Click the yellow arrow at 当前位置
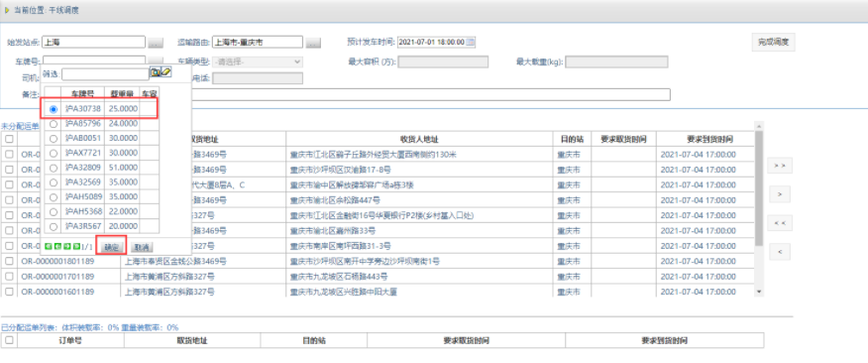The height and width of the screenshot is (363, 868). click(x=7, y=9)
